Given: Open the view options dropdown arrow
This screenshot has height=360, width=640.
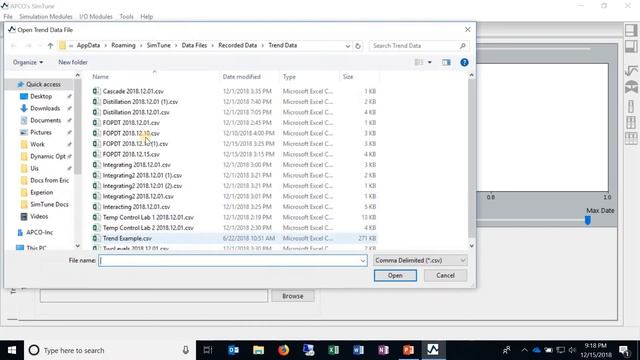Looking at the screenshot, I should pos(430,62).
